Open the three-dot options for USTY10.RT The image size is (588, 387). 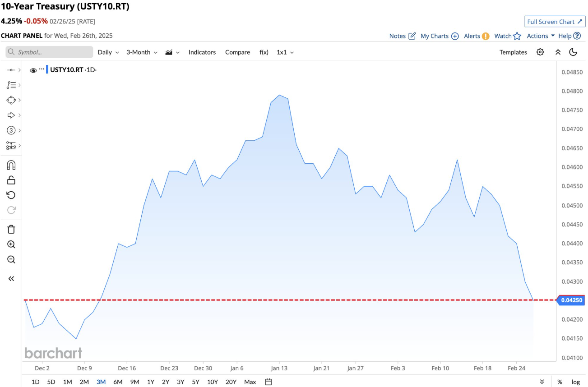pos(42,69)
